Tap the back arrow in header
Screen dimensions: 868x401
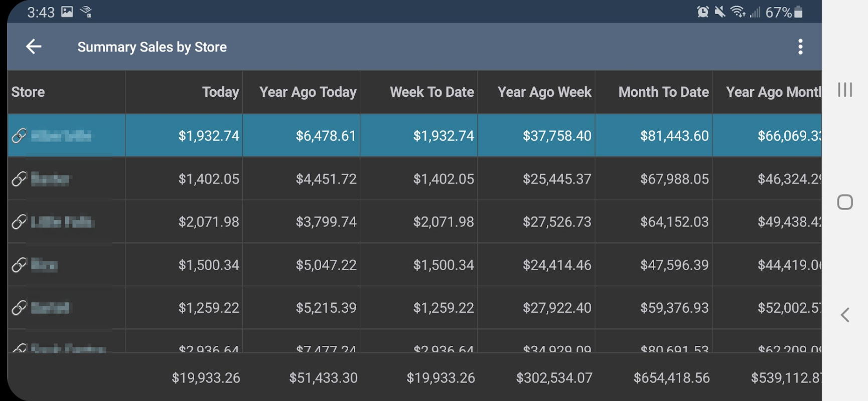34,47
